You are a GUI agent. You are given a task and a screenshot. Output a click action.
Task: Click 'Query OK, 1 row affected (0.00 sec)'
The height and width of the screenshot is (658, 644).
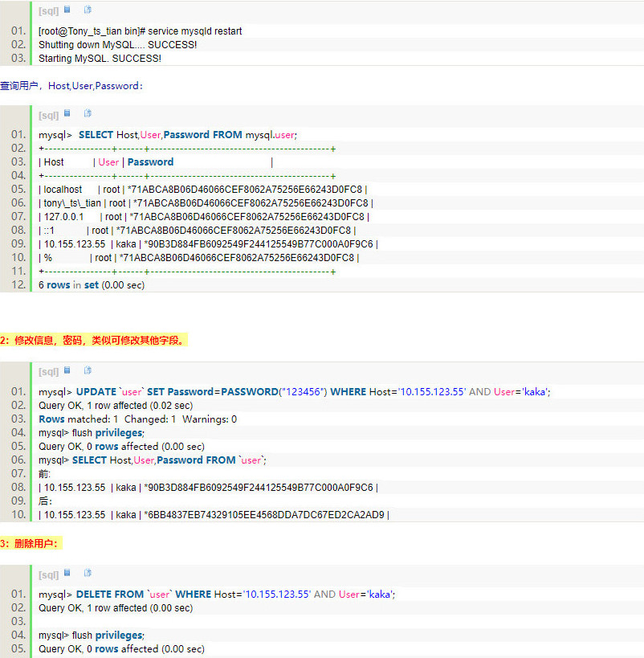[116, 608]
